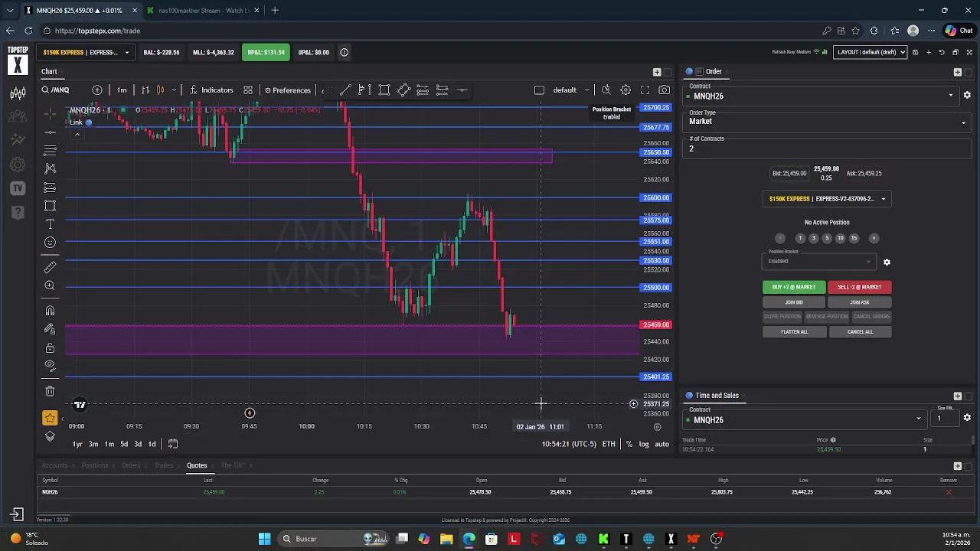Select the Text tool in the drawing sidebar
Image resolution: width=980 pixels, height=551 pixels.
point(50,224)
